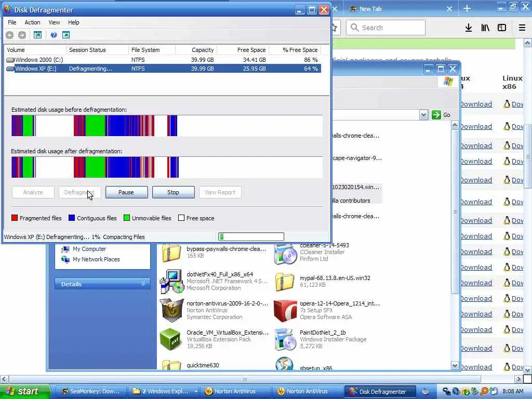Open My Network Places in Explorer sidebar
This screenshot has width=532, height=399.
[x=90, y=259]
